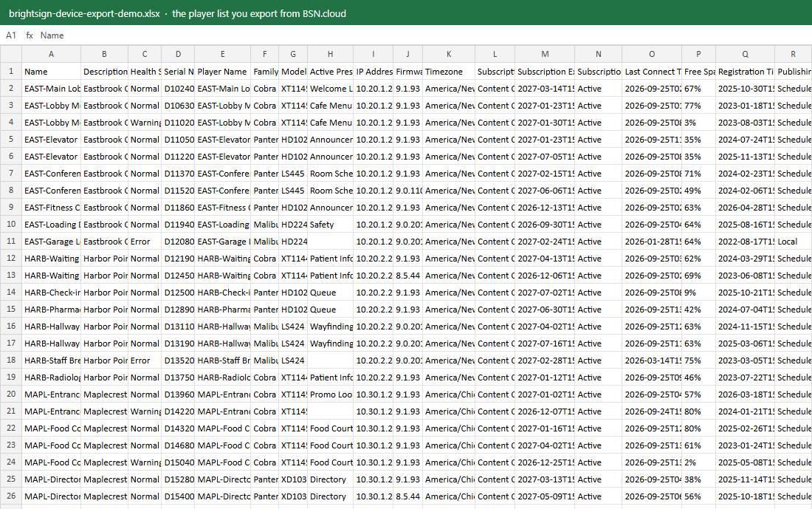Click the 'Family' header cell
This screenshot has width=812, height=509.
click(264, 71)
